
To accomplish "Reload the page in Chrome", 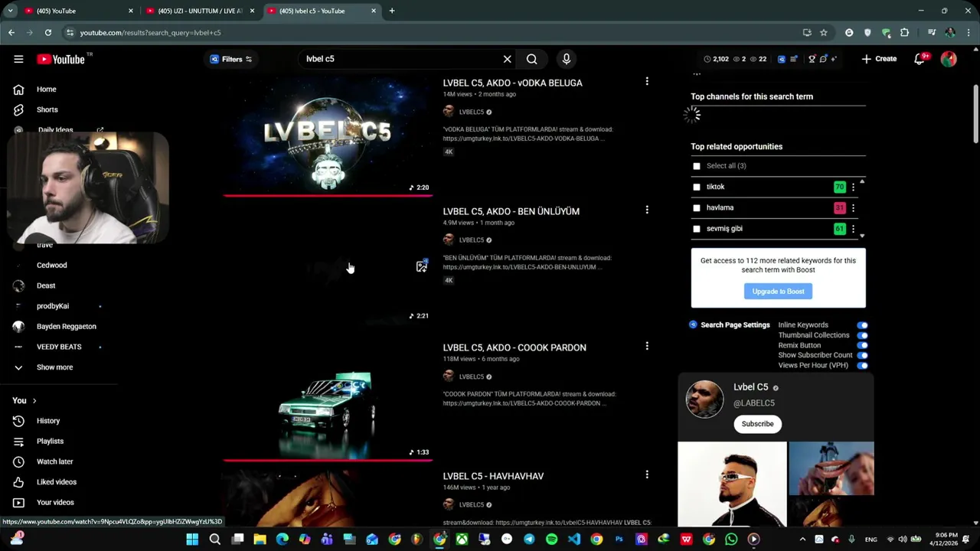I will (x=47, y=32).
